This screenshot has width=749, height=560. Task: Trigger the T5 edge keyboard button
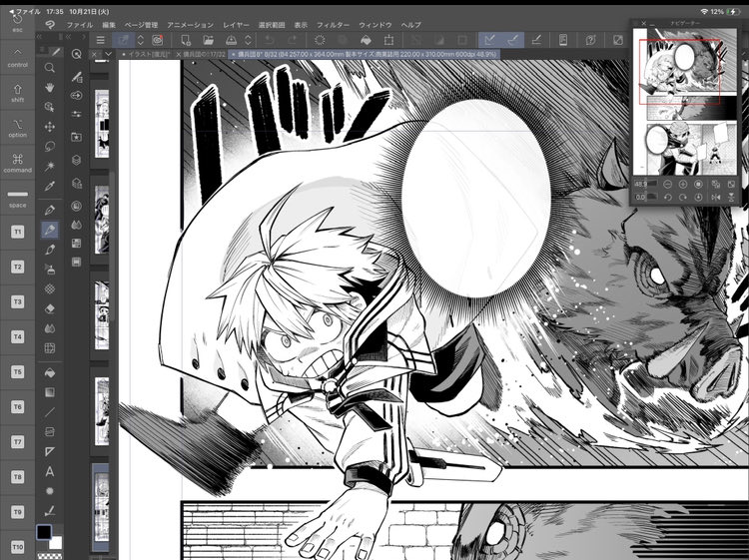pyautogui.click(x=17, y=372)
